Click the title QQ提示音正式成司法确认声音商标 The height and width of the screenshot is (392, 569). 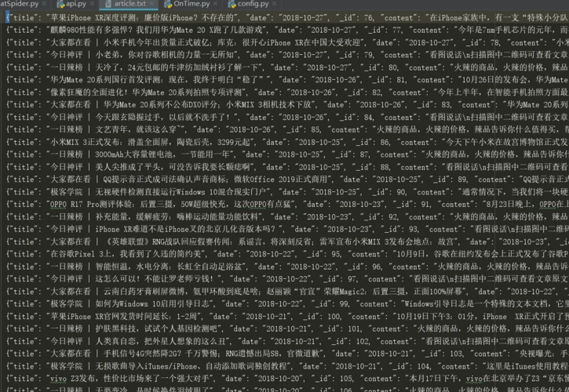217,180
